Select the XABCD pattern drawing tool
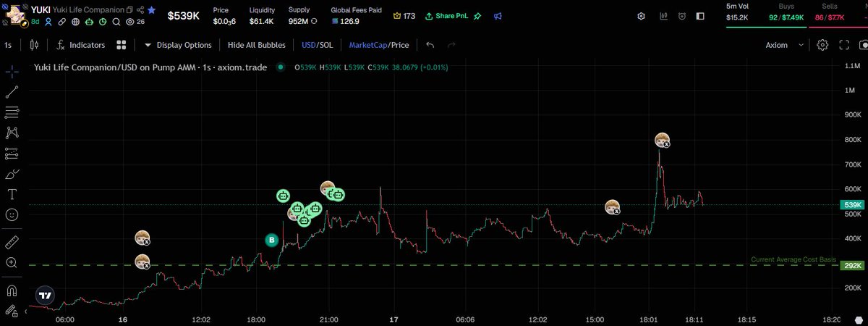Viewport: 868px width, 326px height. 12,133
